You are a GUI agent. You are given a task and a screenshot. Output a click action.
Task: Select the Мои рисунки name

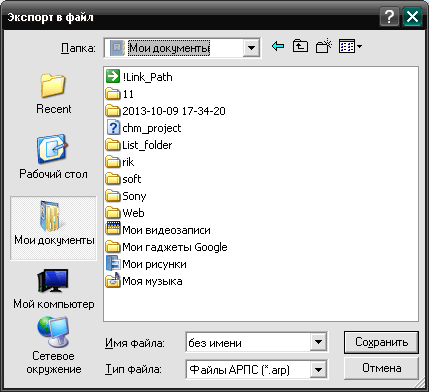coord(154,264)
